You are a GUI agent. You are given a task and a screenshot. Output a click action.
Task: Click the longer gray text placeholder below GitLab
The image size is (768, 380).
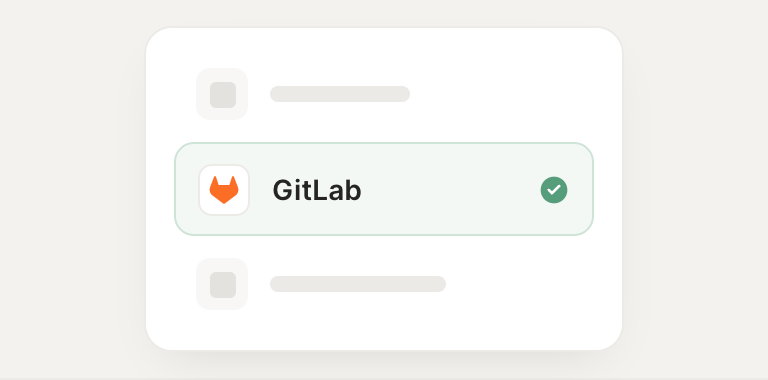(x=358, y=284)
